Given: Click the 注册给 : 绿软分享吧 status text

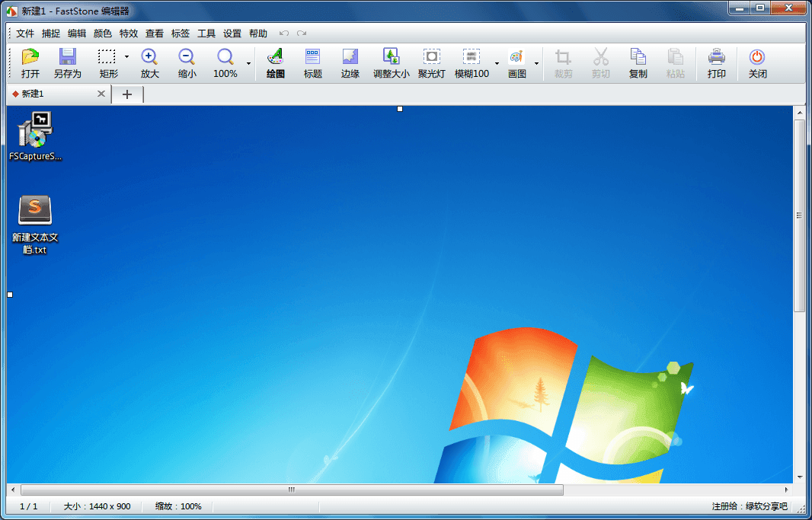Looking at the screenshot, I should click(x=750, y=506).
